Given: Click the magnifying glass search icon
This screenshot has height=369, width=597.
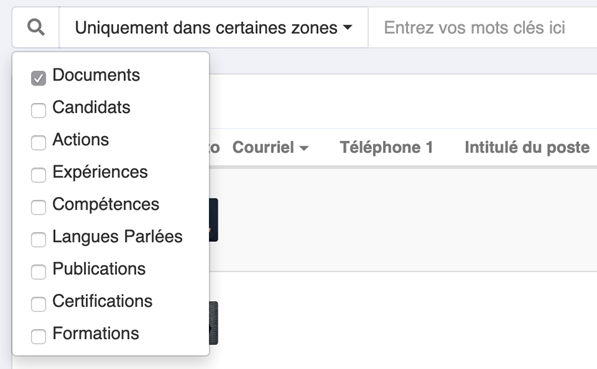Looking at the screenshot, I should (x=36, y=27).
